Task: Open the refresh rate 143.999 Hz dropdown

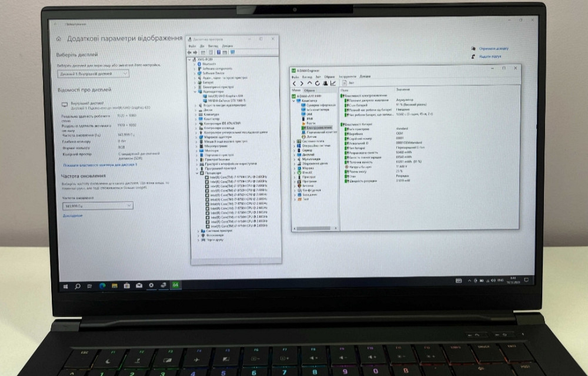Action: (97, 206)
